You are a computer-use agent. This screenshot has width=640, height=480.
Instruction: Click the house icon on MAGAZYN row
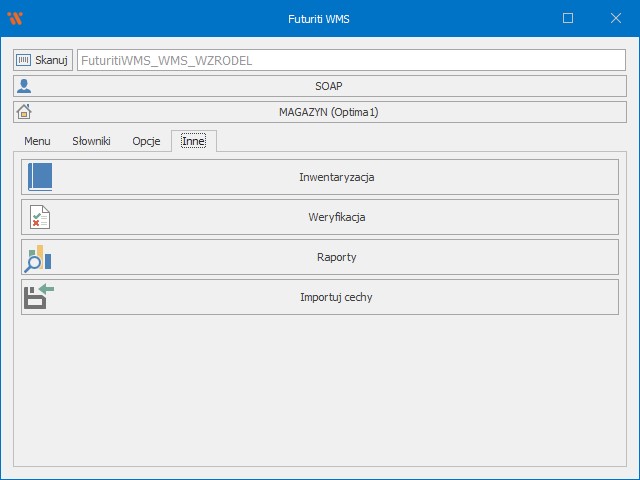tap(25, 112)
